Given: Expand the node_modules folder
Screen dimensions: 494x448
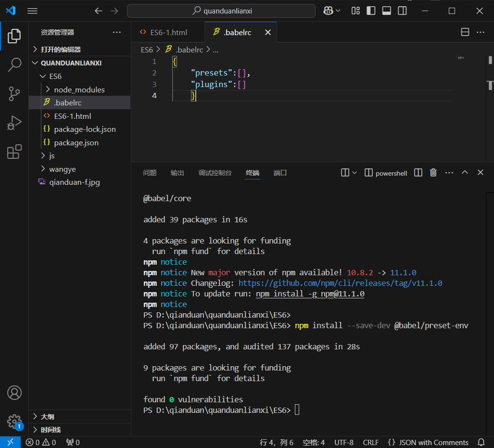Looking at the screenshot, I should 79,90.
